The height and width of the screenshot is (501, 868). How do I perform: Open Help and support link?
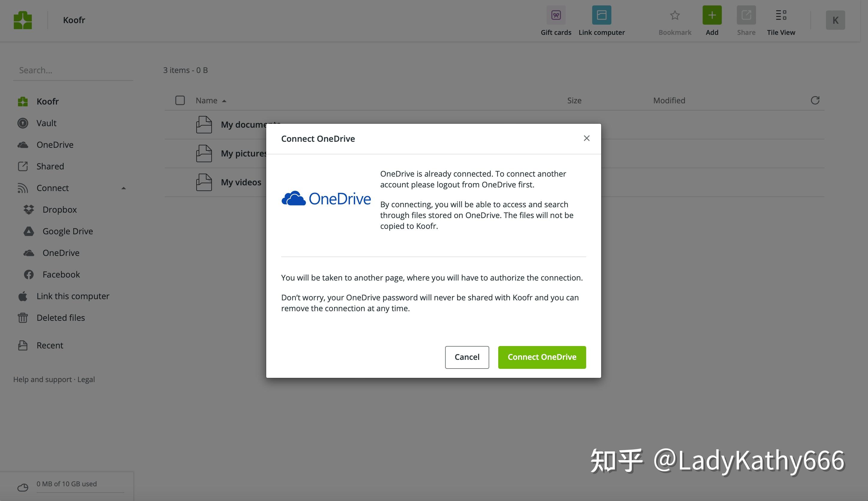(42, 379)
